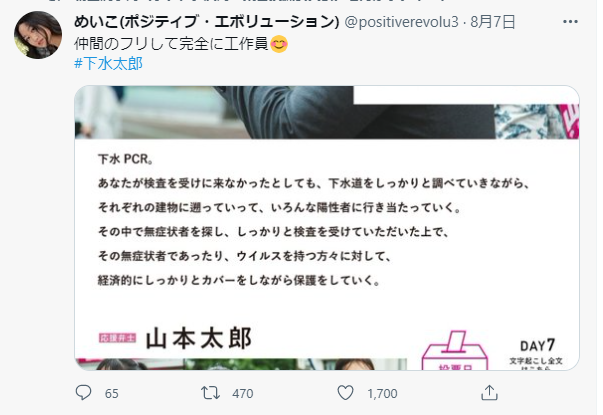
Task: Click the pink ballot box graphic
Action: pyautogui.click(x=455, y=350)
